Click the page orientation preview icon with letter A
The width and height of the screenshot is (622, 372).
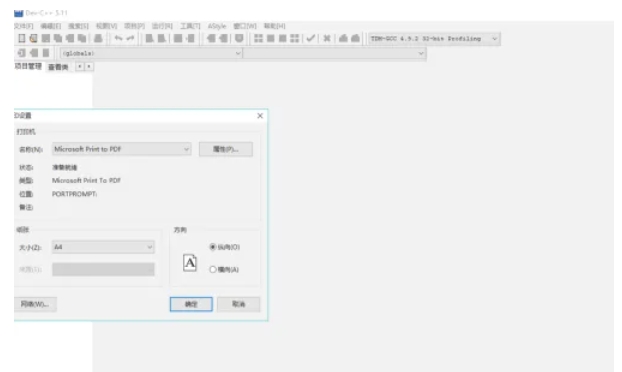pyautogui.click(x=190, y=263)
